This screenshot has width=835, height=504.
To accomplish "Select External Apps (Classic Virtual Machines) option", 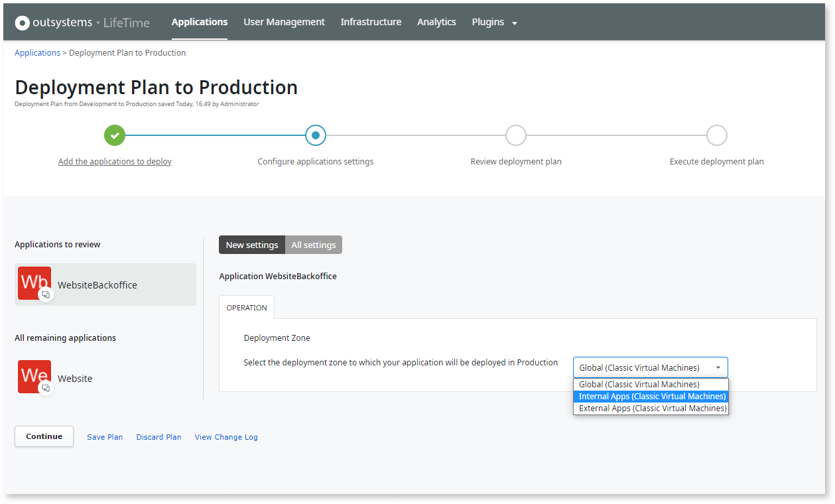I will pos(651,409).
